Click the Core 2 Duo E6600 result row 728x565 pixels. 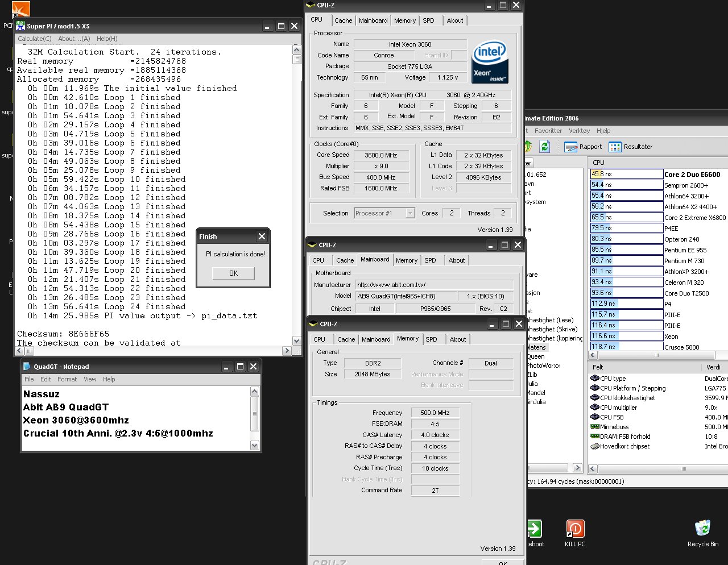click(x=659, y=175)
